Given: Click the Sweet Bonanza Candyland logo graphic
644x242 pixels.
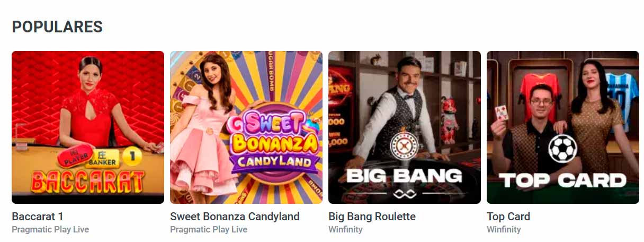Looking at the screenshot, I should pos(273,139).
